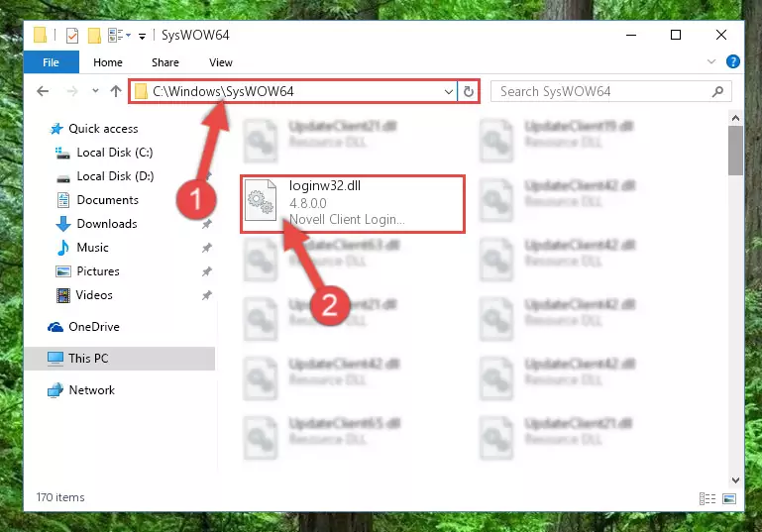
Task: Go back with the Back arrow
Action: coord(43,91)
